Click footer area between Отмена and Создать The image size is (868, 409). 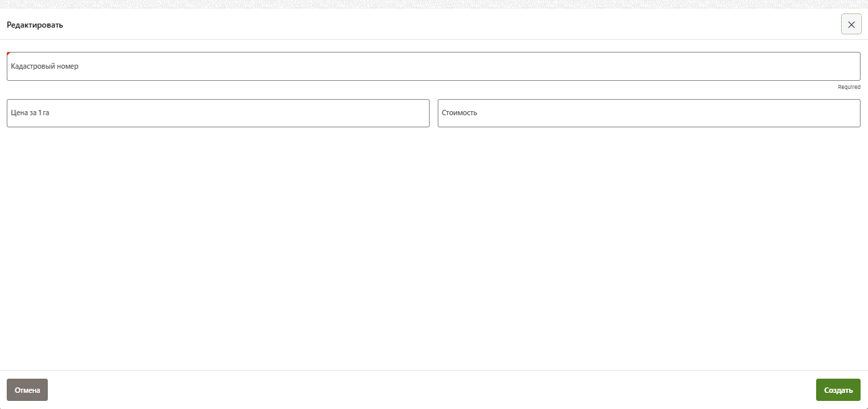pos(431,390)
